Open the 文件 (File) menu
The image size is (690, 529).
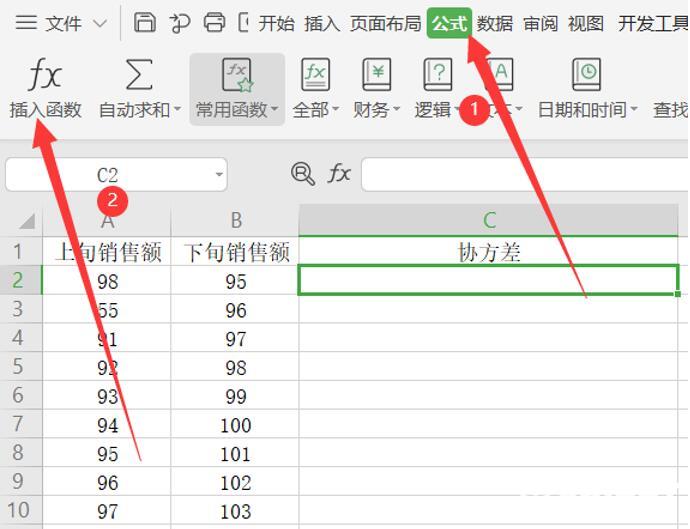[x=63, y=23]
